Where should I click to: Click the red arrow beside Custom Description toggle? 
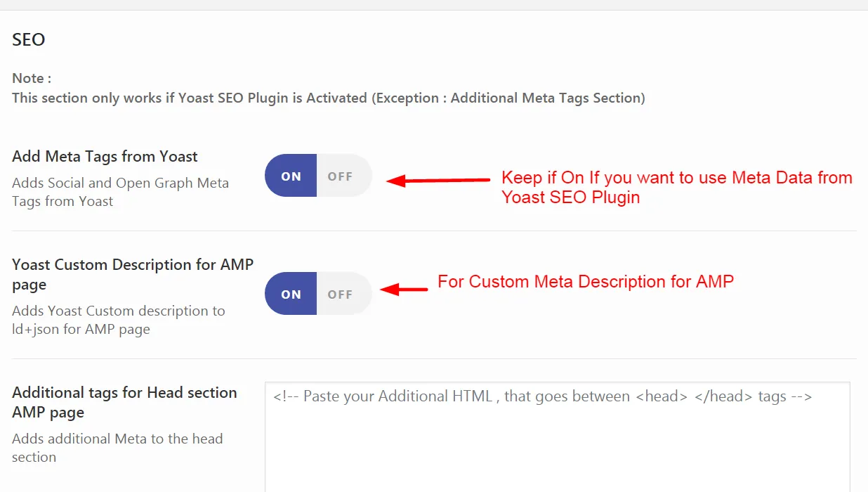click(x=404, y=289)
